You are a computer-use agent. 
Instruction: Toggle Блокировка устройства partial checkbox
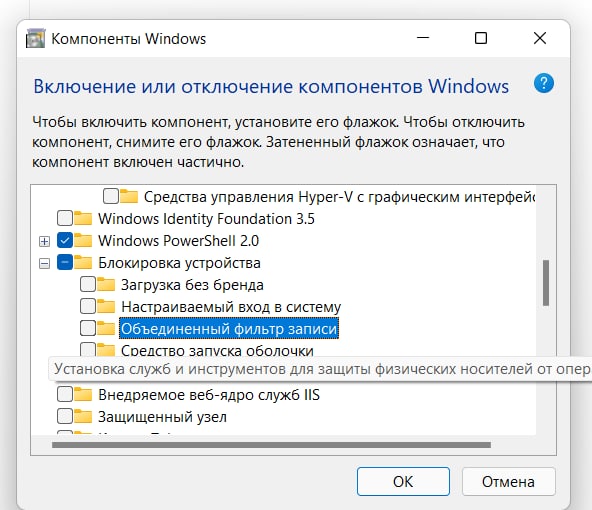pos(65,262)
